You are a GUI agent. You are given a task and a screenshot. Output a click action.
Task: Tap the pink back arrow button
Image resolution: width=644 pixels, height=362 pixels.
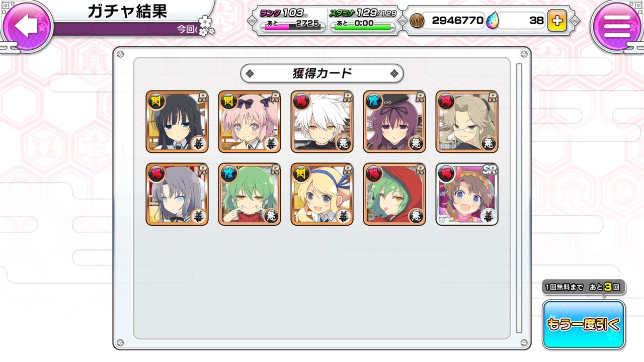[x=28, y=25]
